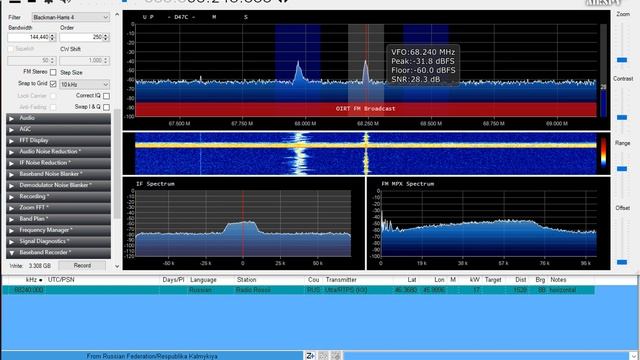
Task: Enable the Correct IQ checkbox
Action: coord(106,96)
